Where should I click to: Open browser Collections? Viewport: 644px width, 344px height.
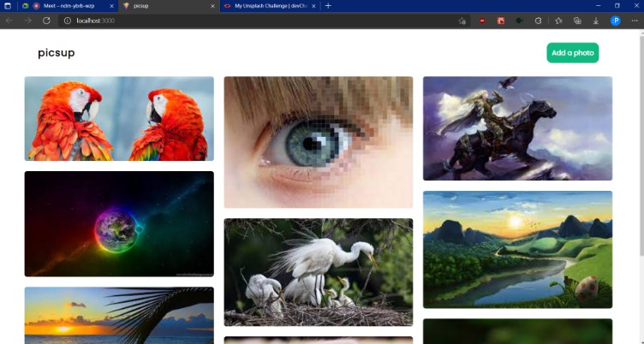point(577,21)
